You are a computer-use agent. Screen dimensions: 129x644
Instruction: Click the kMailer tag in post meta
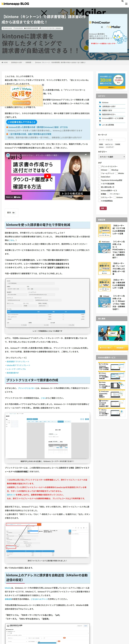(58, 28)
